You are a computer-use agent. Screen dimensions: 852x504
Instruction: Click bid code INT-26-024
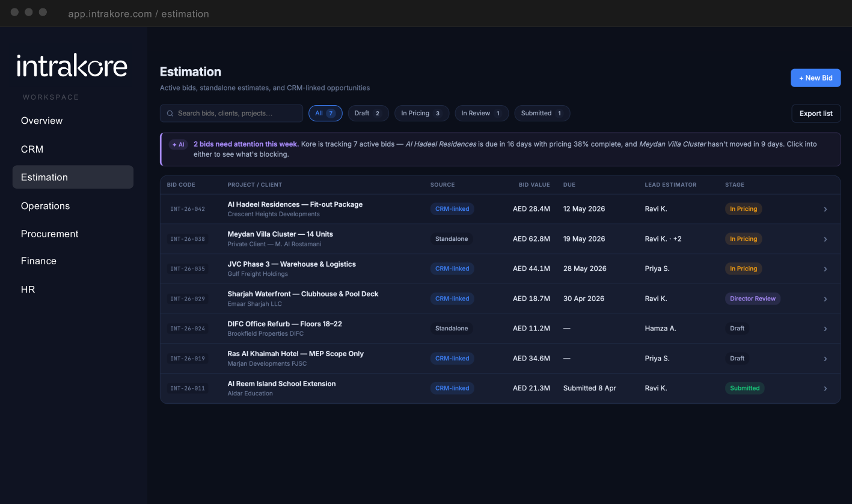click(188, 329)
